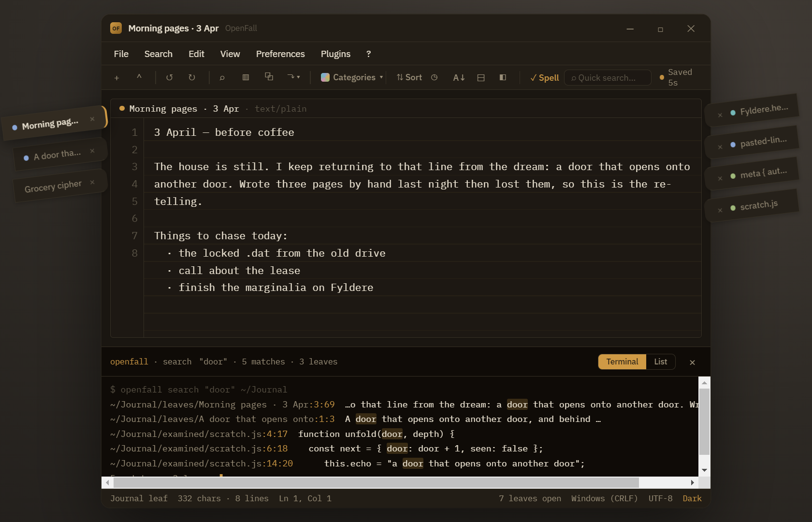Open the Categories dropdown
The image size is (812, 522).
click(x=352, y=77)
